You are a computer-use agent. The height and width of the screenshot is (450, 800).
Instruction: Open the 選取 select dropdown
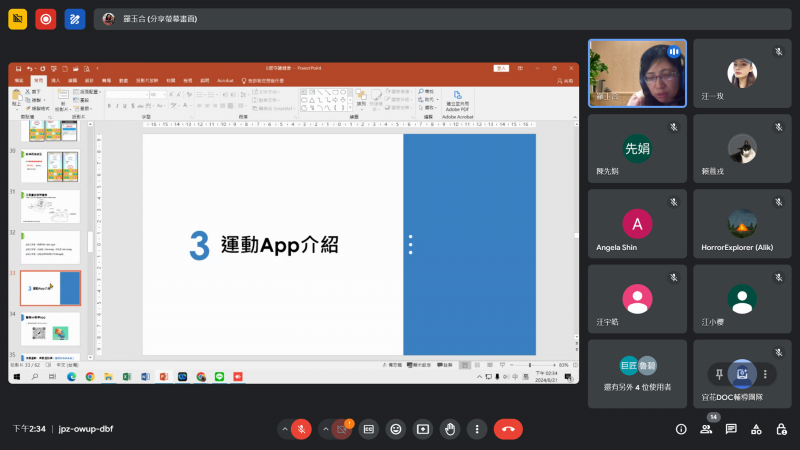coord(428,108)
